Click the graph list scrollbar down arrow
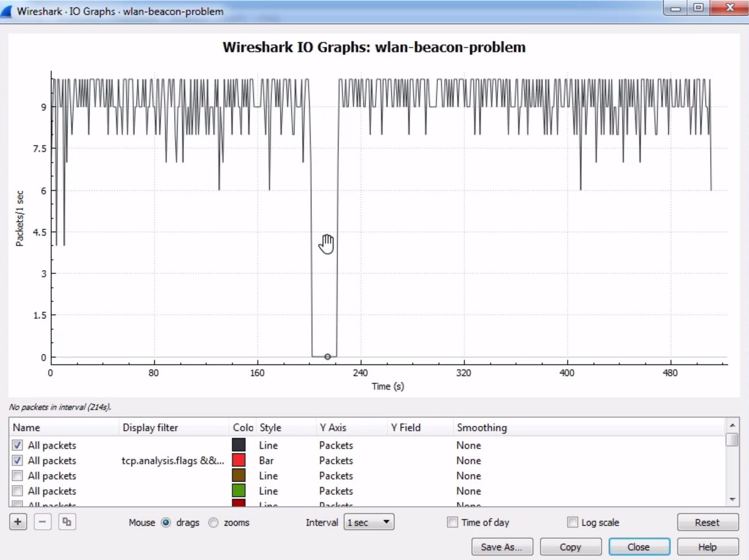The height and width of the screenshot is (560, 749). click(x=732, y=500)
